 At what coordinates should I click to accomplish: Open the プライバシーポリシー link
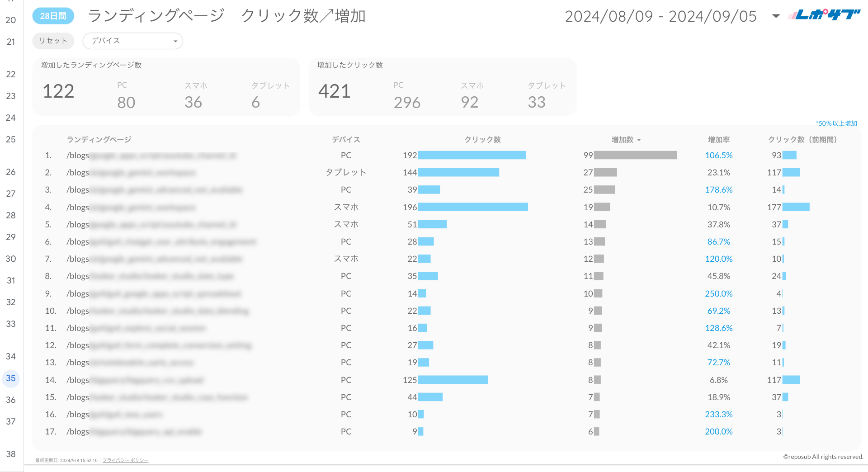click(125, 460)
